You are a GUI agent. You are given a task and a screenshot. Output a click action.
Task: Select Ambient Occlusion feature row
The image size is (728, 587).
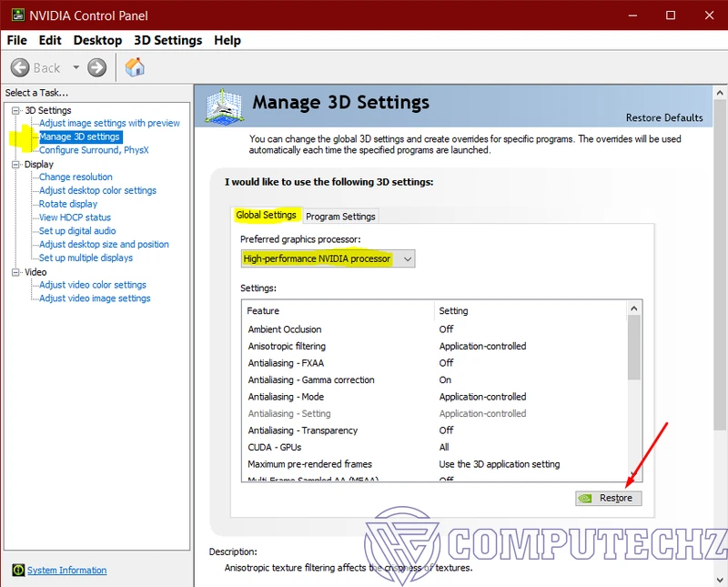pyautogui.click(x=435, y=329)
